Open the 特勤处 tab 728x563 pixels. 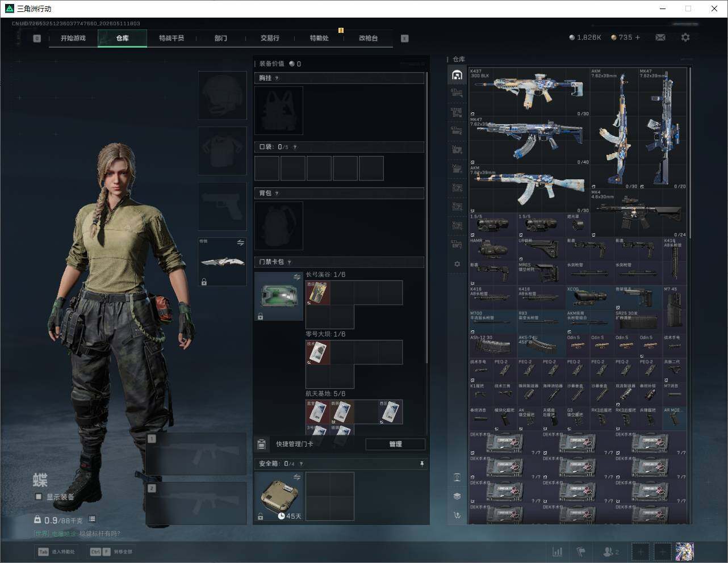319,38
